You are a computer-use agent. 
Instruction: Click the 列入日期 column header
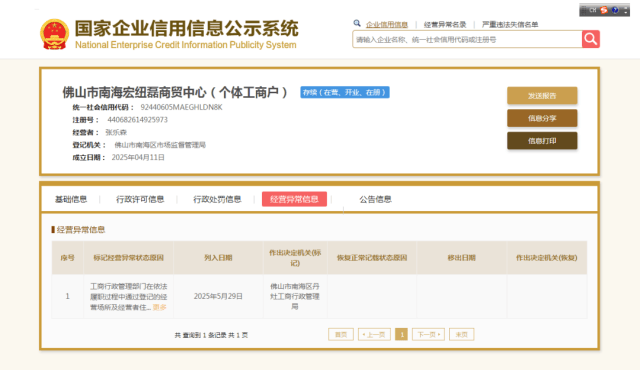tap(218, 258)
